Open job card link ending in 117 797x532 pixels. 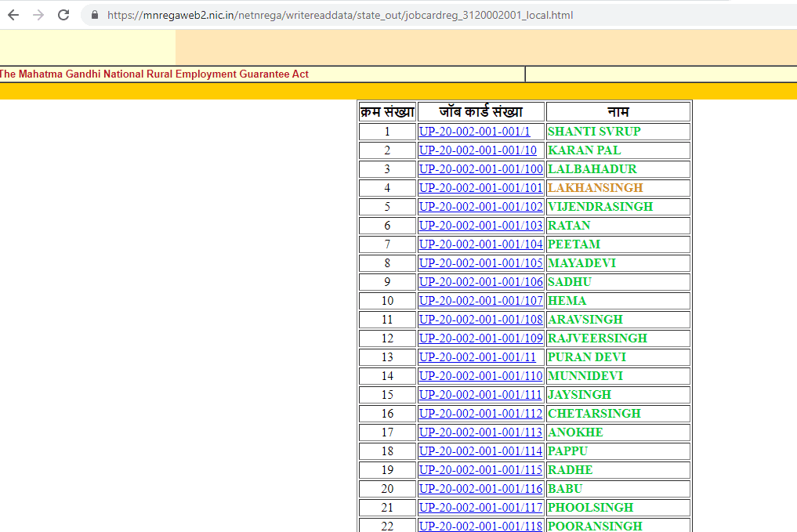click(x=480, y=508)
